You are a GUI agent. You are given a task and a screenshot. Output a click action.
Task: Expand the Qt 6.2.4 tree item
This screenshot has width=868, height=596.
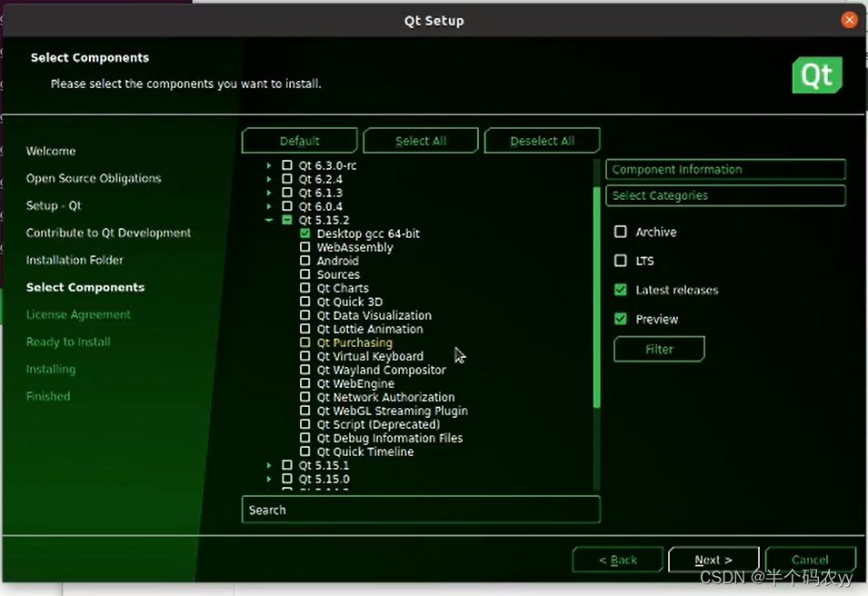point(268,179)
